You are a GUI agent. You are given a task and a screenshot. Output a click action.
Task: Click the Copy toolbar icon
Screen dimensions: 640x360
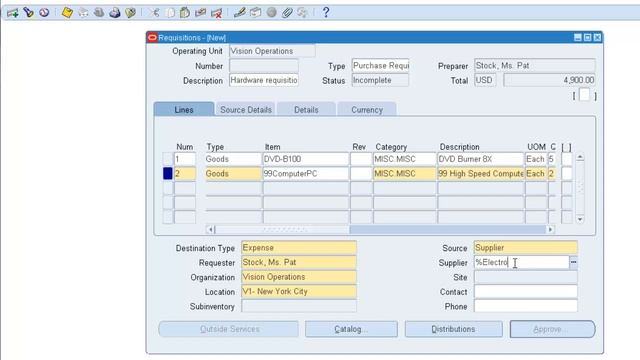[x=170, y=13]
